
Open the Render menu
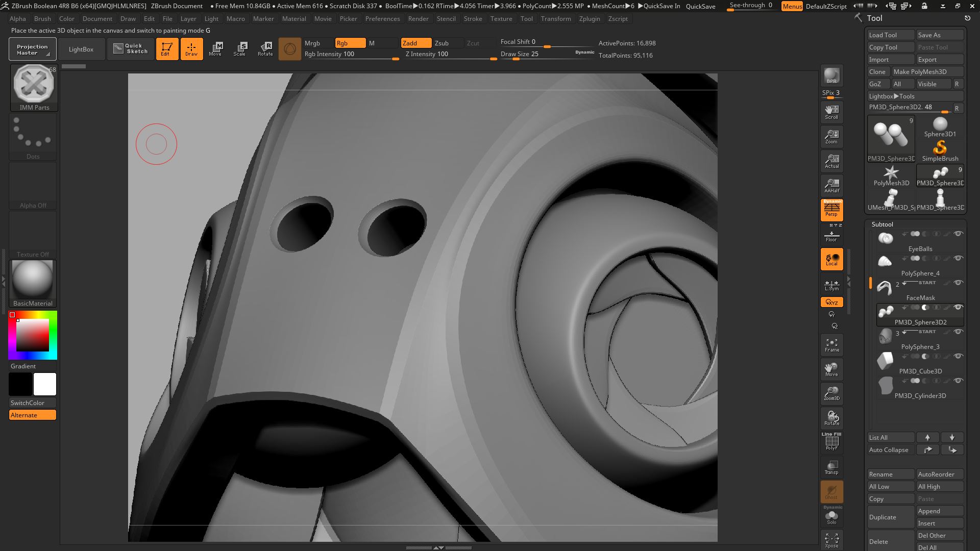418,18
